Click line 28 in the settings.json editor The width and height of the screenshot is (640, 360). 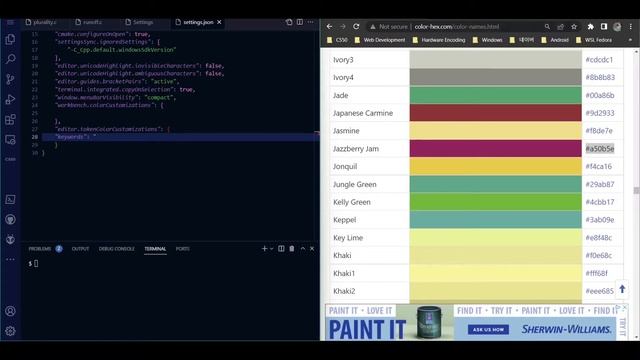pos(180,137)
